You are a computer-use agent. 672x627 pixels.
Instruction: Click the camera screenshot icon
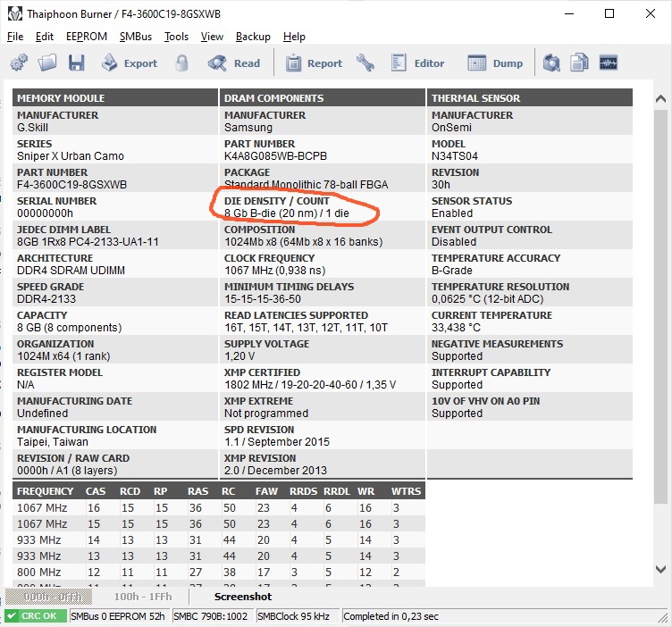click(551, 63)
